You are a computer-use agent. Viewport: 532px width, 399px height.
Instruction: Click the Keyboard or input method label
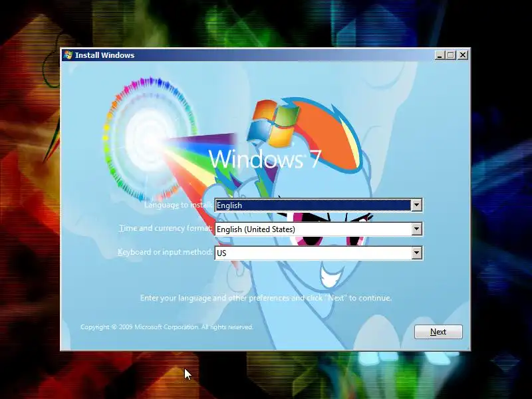165,252
